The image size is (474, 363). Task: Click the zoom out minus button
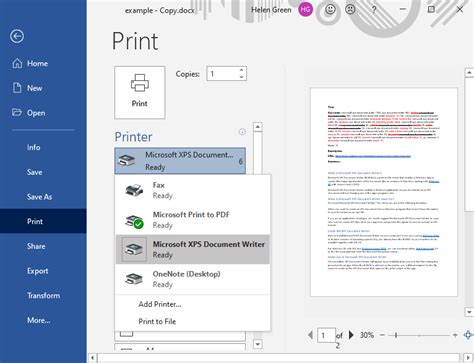click(382, 335)
